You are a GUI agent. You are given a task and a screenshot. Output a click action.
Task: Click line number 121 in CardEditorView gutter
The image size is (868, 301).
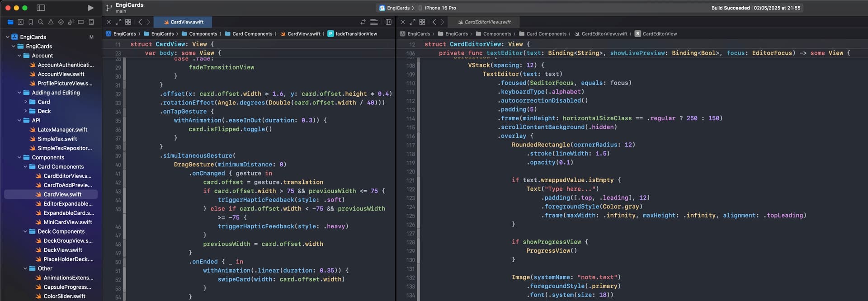(x=410, y=180)
